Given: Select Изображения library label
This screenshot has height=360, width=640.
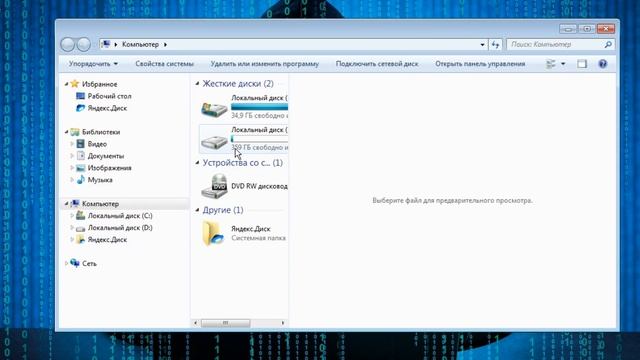Looking at the screenshot, I should [109, 168].
